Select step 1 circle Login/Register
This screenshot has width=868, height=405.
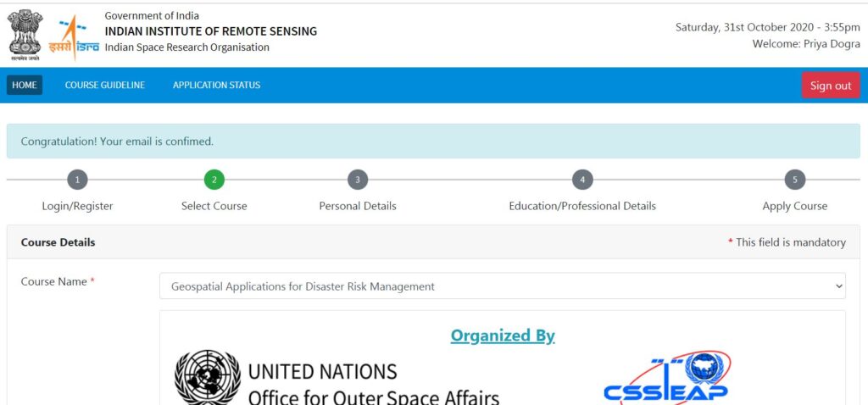pos(77,180)
